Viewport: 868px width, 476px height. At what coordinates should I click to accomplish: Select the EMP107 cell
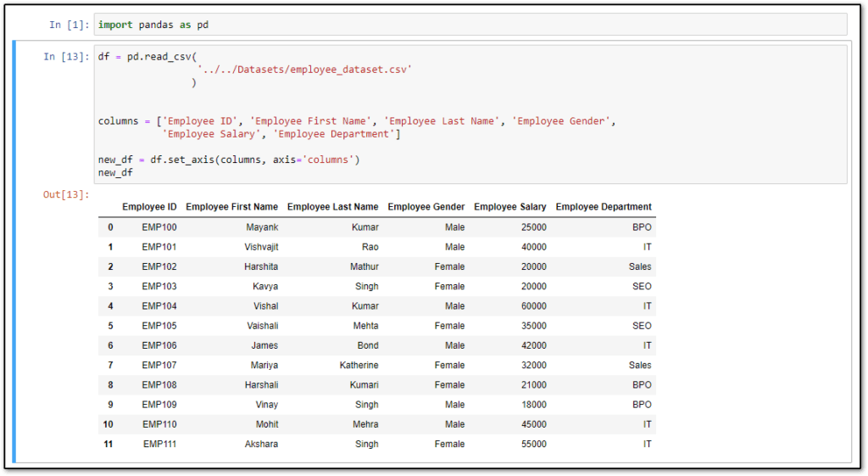pyautogui.click(x=159, y=365)
